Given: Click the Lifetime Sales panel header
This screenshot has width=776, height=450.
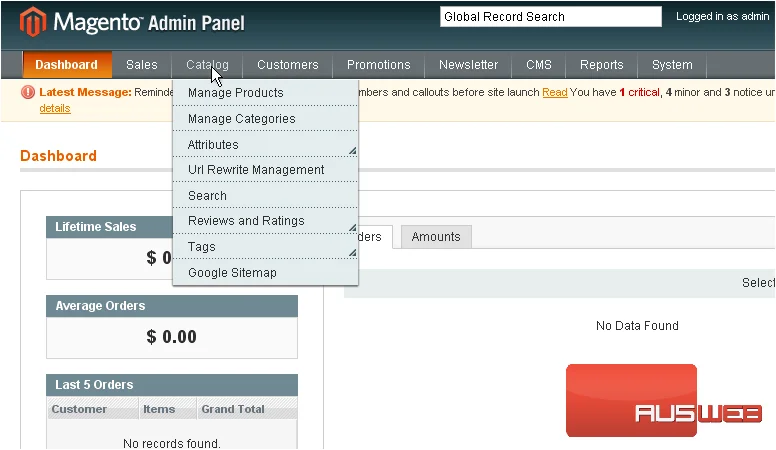Looking at the screenshot, I should click(109, 227).
